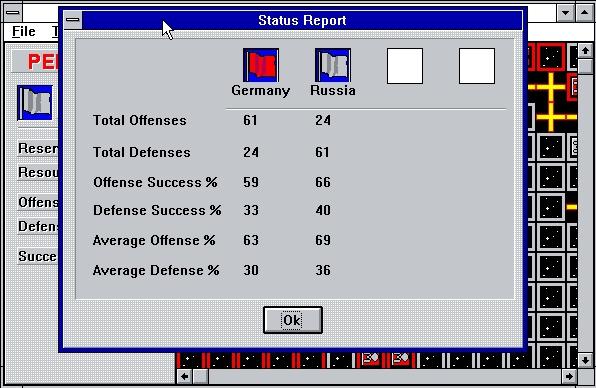
Task: Click the horizontal scroll left arrow
Action: click(x=184, y=376)
